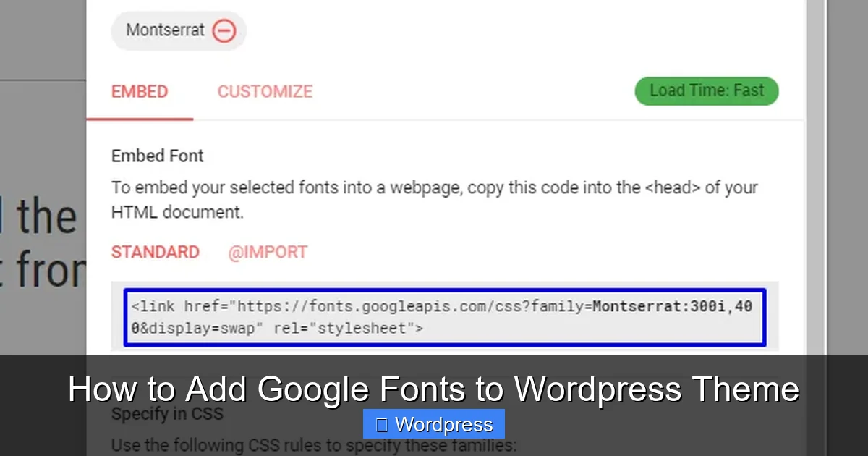Click the red remove circle on Montserrat chip
The image size is (868, 456).
pyautogui.click(x=225, y=30)
